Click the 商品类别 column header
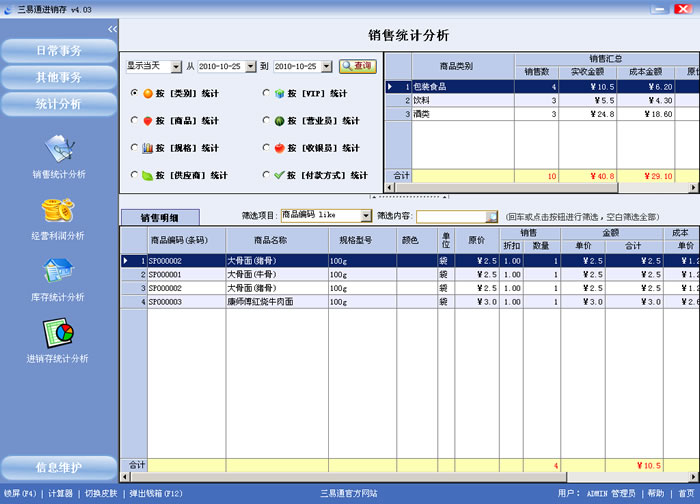The width and height of the screenshot is (700, 504). click(463, 66)
